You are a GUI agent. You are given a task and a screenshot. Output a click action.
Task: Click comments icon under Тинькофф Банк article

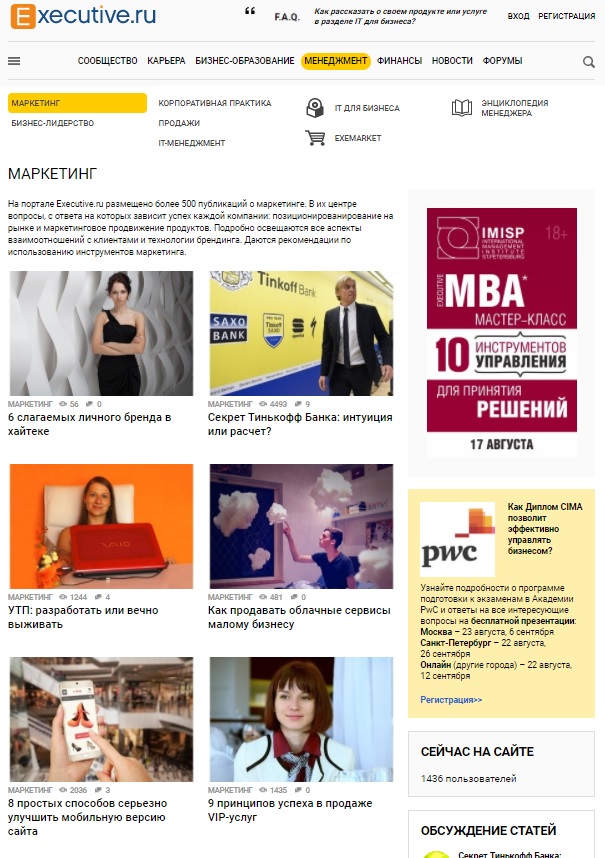298,404
